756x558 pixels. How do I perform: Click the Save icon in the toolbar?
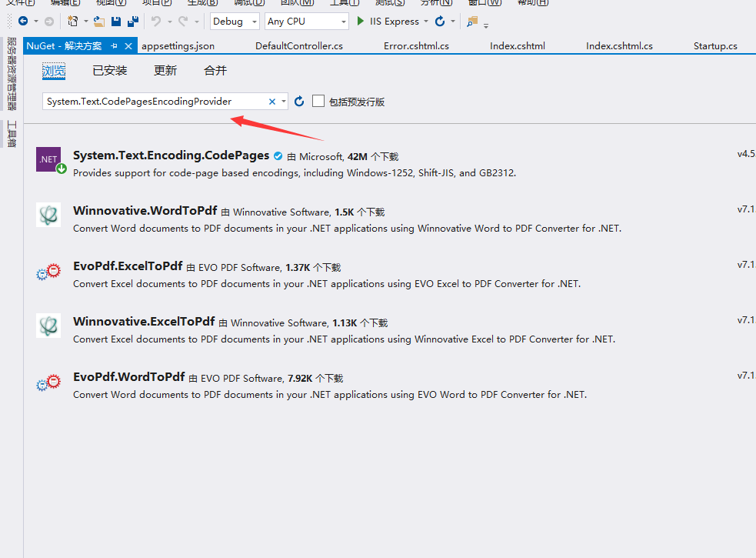tap(115, 22)
